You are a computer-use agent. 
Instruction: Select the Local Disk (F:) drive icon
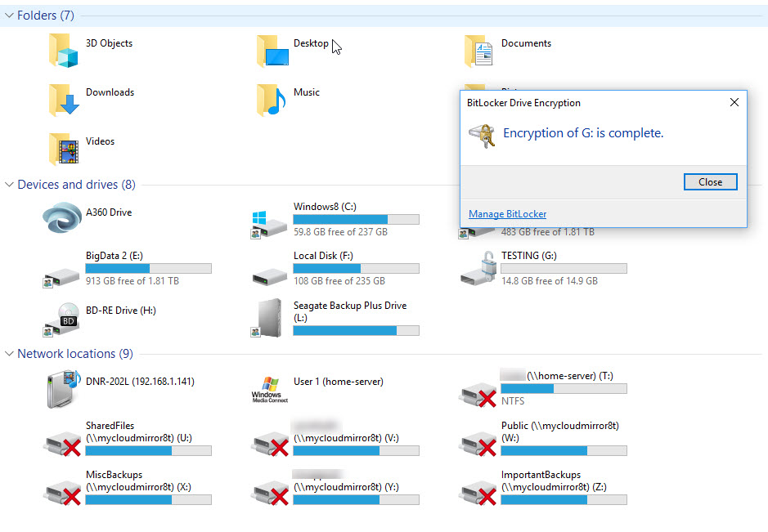pos(269,277)
